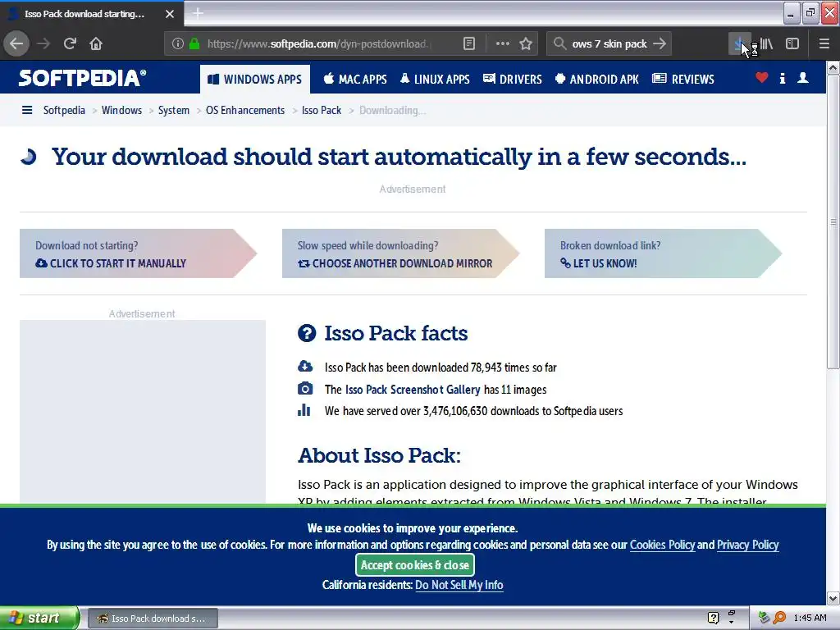Click the 1:45 AM system clock

pyautogui.click(x=810, y=618)
